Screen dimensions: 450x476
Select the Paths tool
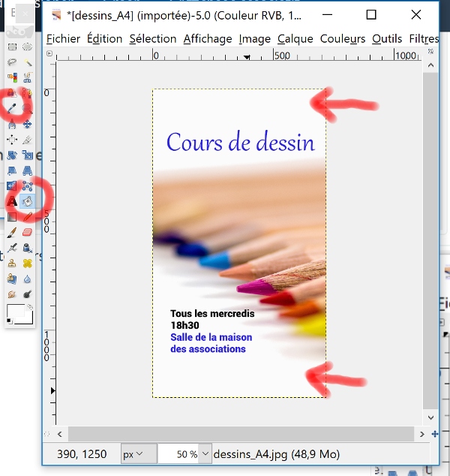[x=27, y=93]
